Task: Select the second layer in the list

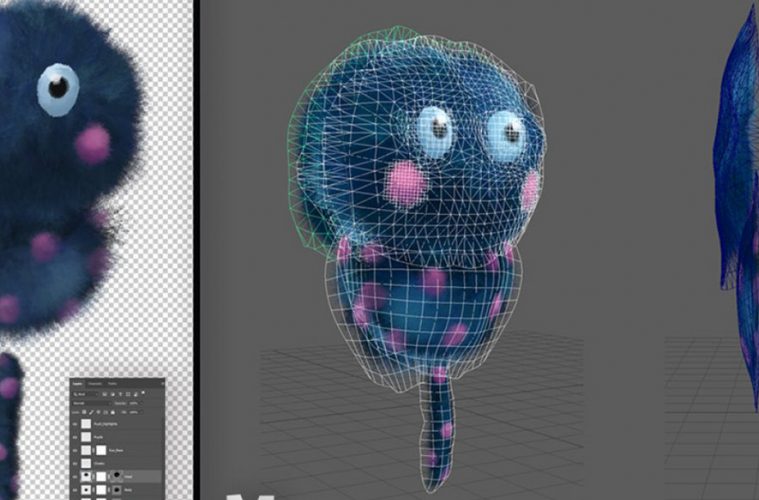Action: 100,437
